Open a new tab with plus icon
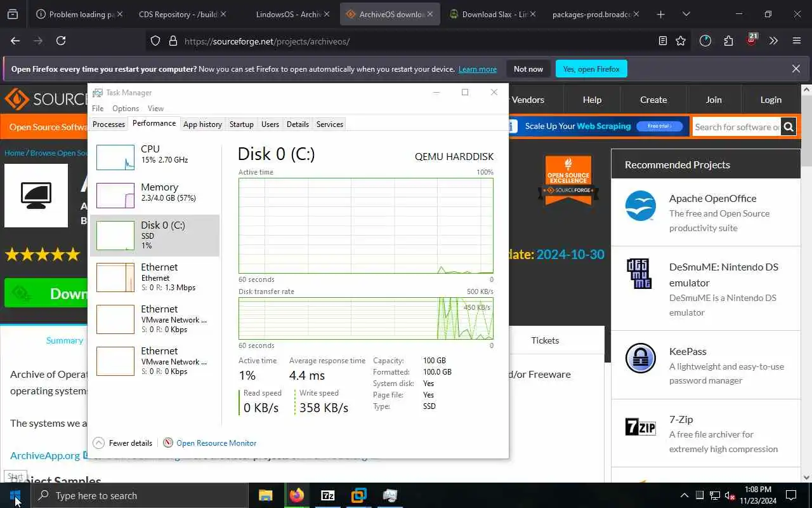The width and height of the screenshot is (812, 508). pos(660,14)
